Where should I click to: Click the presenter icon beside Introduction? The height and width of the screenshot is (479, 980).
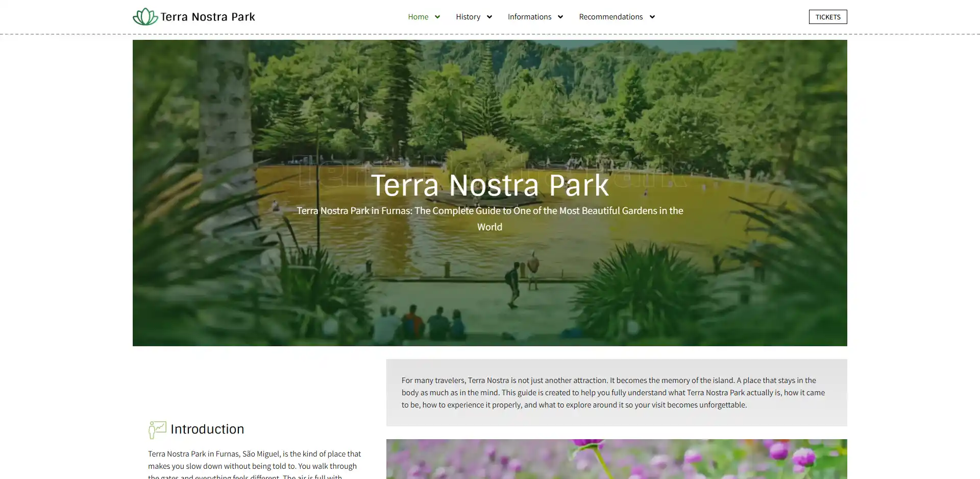[157, 429]
